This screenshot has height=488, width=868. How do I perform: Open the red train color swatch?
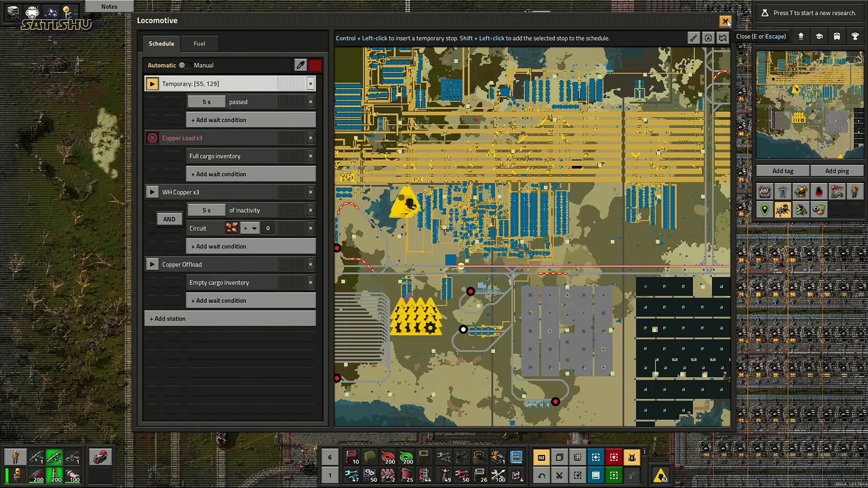click(x=315, y=65)
